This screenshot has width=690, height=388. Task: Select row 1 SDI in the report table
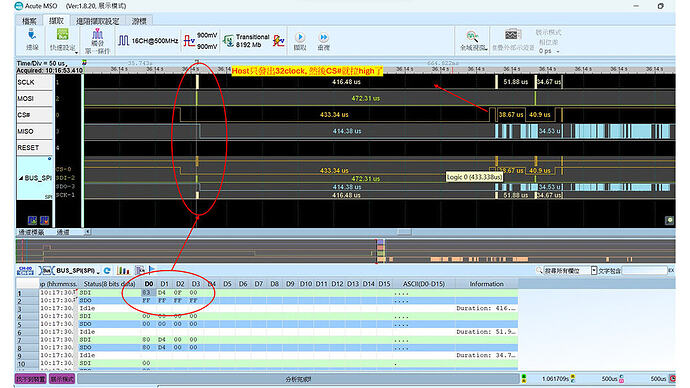(267, 293)
